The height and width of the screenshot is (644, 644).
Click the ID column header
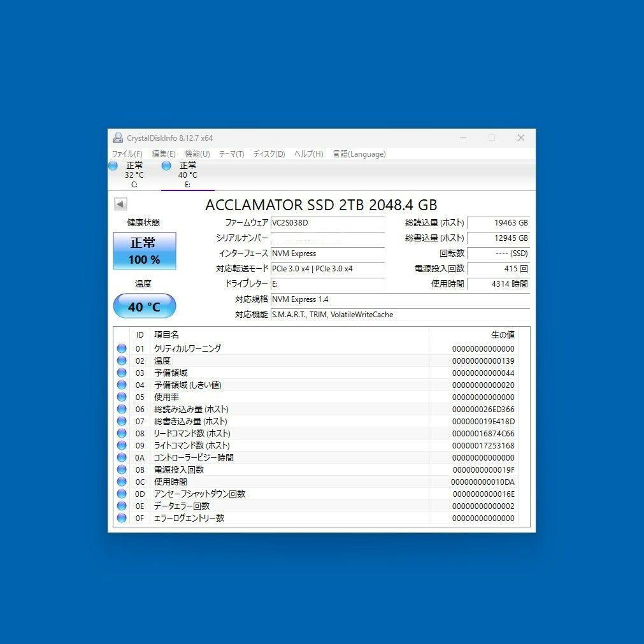[140, 334]
